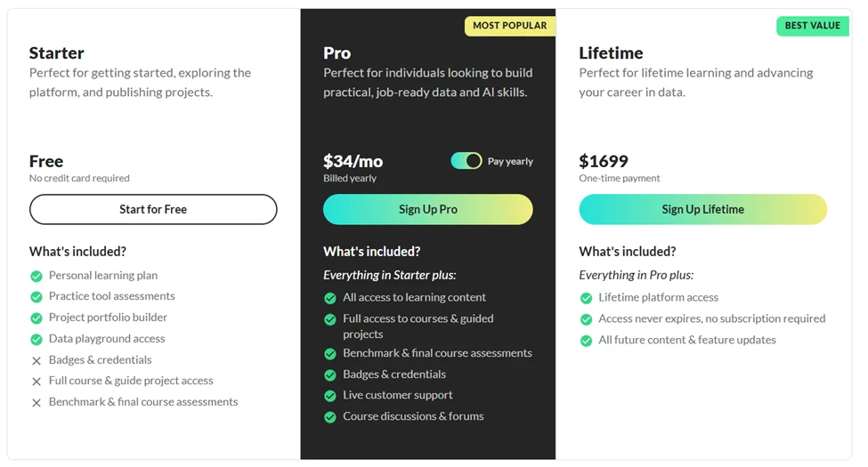Image resolution: width=868 pixels, height=467 pixels.
Task: Click the MOST POPULAR badge
Action: pyautogui.click(x=509, y=26)
